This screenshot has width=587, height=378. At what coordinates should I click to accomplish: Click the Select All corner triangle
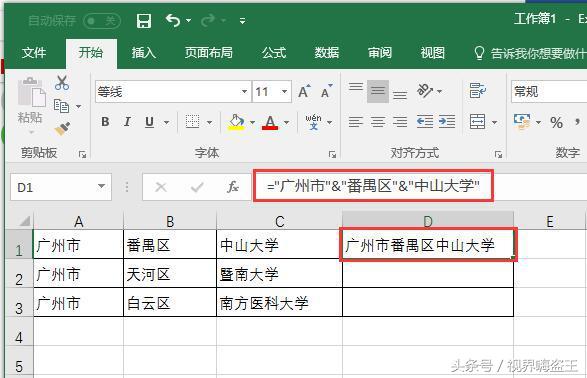tap(24, 221)
